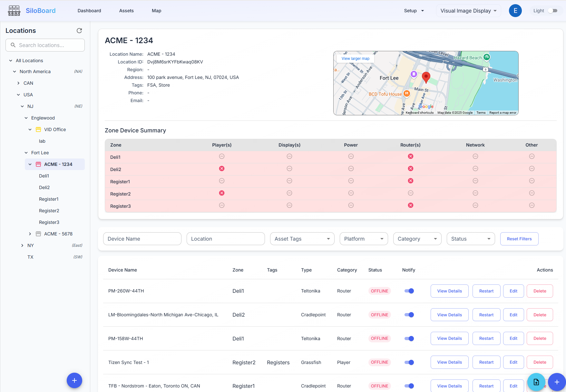Image resolution: width=566 pixels, height=392 pixels.
Task: Click the file upload floating button
Action: click(536, 382)
